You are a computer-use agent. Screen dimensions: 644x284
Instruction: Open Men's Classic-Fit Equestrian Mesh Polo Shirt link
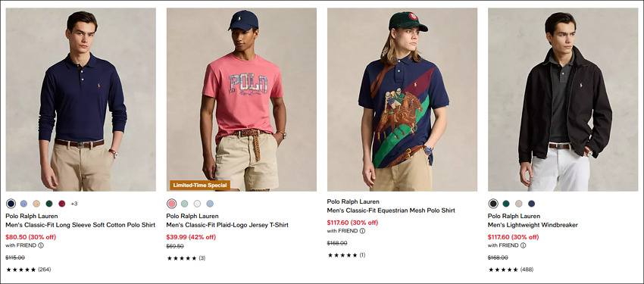tap(391, 211)
